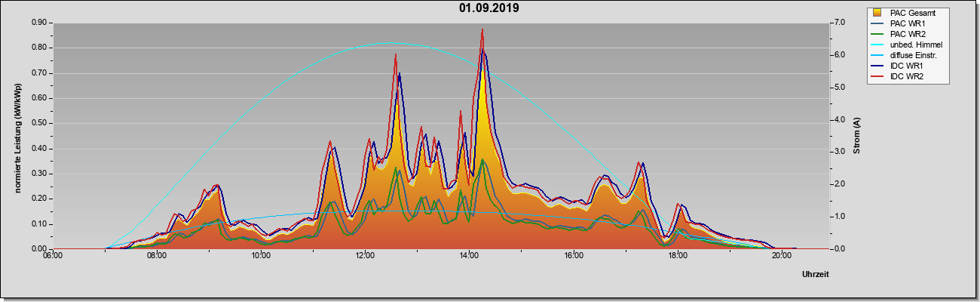Click the 08:00 time axis label
Viewport: 980px width, 302px height.
157,255
